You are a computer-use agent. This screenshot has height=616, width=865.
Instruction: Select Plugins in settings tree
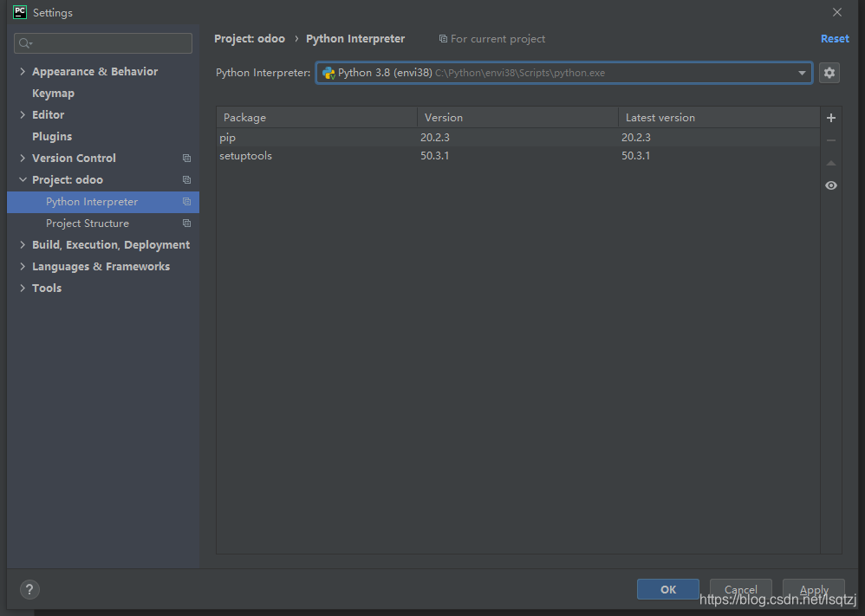point(52,136)
